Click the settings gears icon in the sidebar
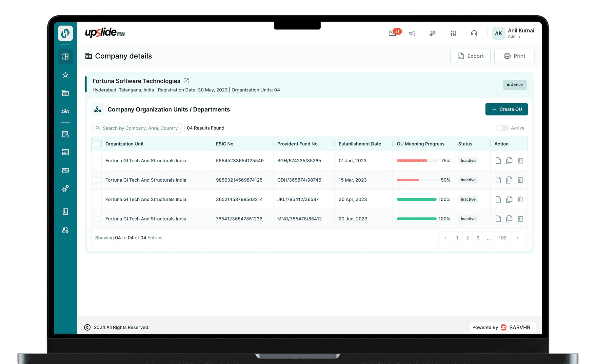This screenshot has height=364, width=596. pos(65,188)
